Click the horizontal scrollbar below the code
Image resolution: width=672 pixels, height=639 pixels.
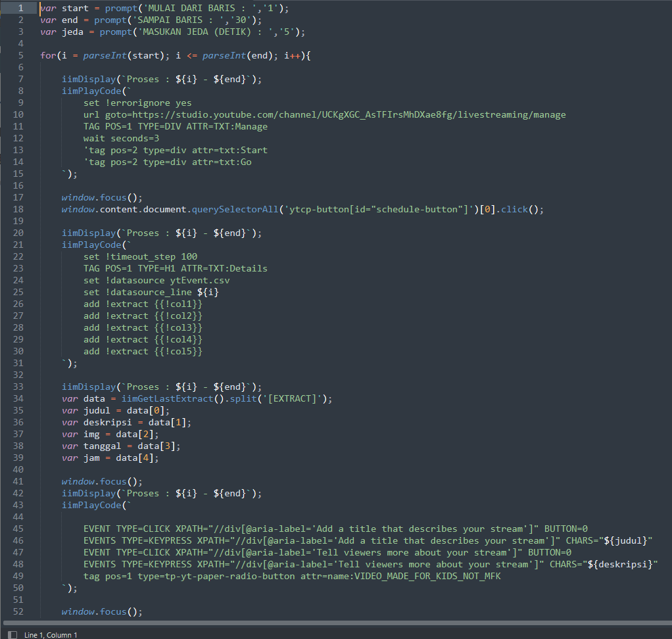(329, 623)
